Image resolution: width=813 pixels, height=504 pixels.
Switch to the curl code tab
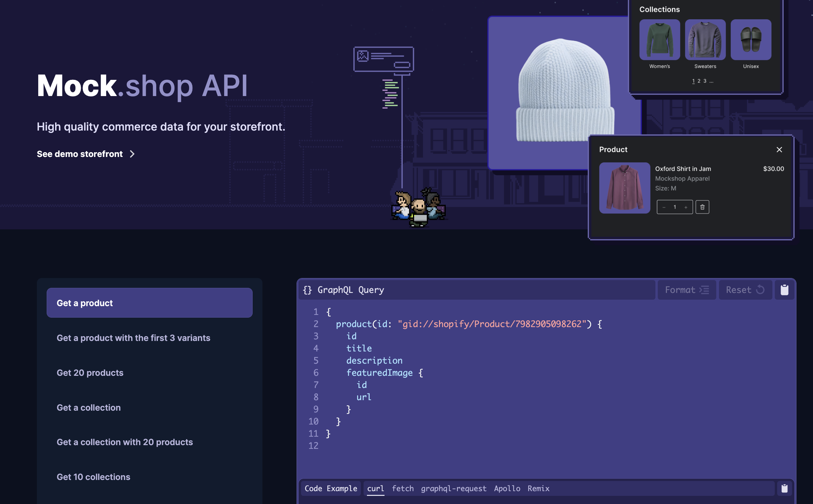click(375, 488)
